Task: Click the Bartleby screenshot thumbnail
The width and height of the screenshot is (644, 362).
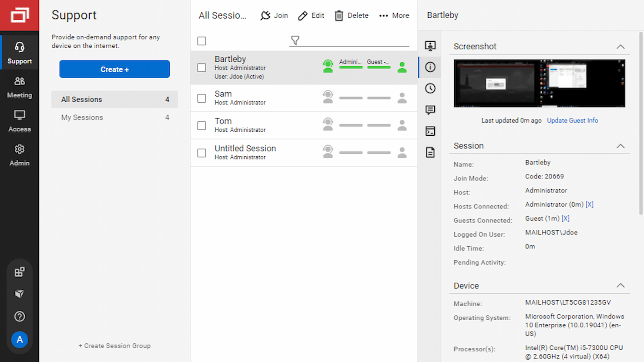Action: click(x=539, y=83)
